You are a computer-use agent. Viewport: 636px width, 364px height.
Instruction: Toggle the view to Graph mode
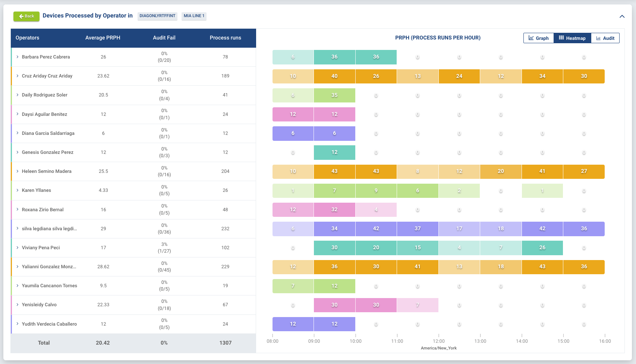click(538, 38)
